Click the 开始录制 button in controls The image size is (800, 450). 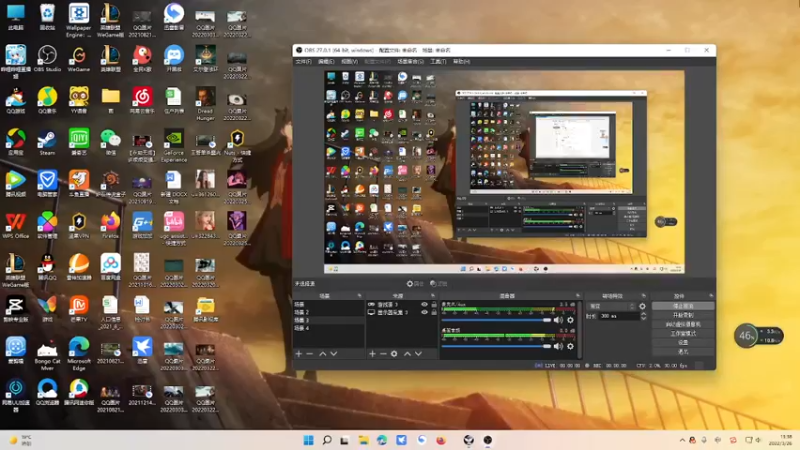click(683, 315)
